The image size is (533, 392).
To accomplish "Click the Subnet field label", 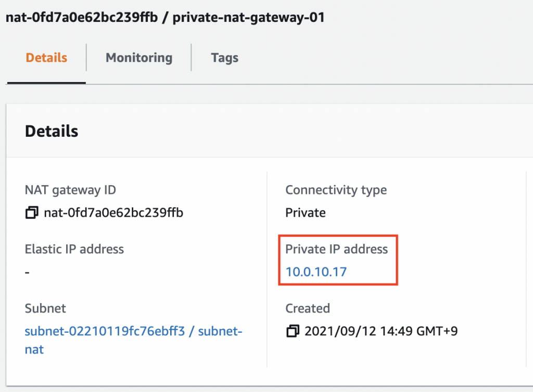I will coord(45,308).
